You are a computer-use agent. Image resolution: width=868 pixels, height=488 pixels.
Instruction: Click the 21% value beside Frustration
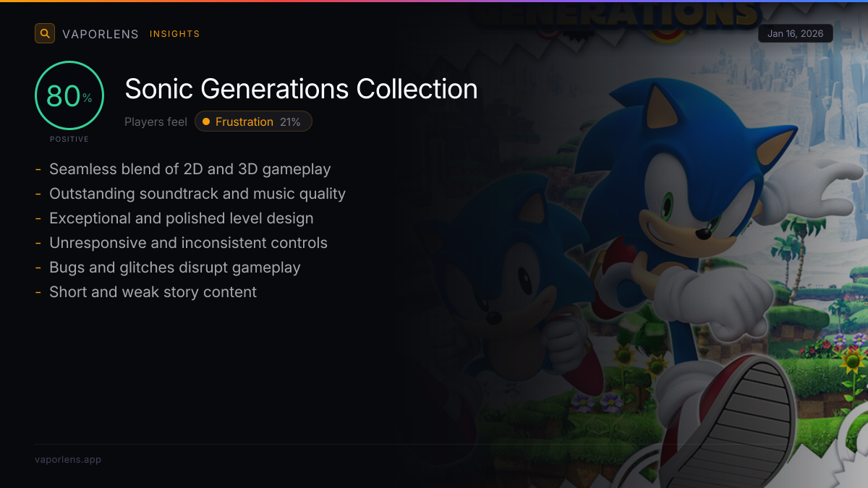[290, 121]
